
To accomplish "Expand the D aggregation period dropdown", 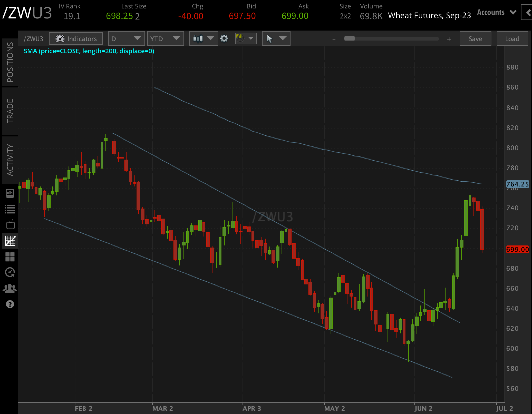I will pyautogui.click(x=126, y=39).
